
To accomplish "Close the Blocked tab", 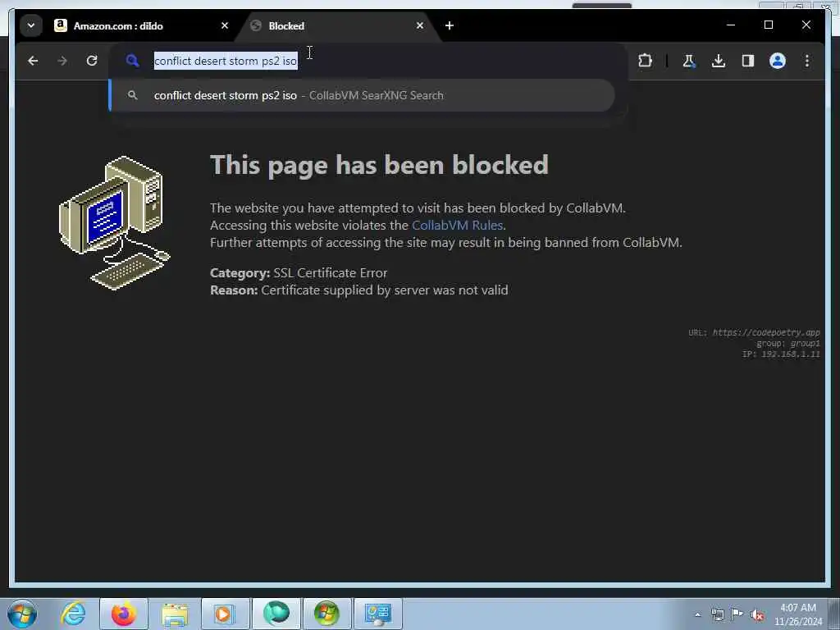I will coord(420,25).
